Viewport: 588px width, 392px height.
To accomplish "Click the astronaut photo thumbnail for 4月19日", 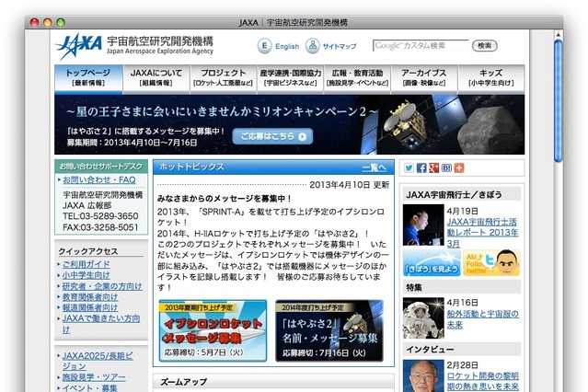I will [x=423, y=225].
